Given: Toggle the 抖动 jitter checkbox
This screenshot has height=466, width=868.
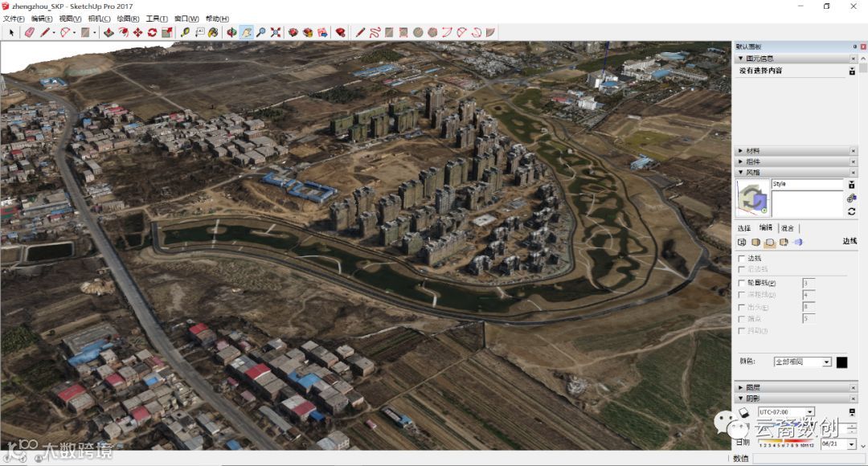Looking at the screenshot, I should point(742,331).
